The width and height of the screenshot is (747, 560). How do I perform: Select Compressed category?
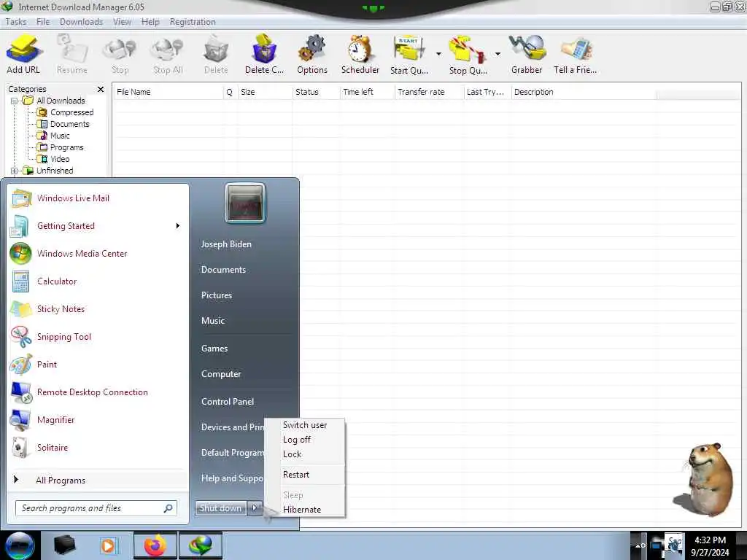(x=71, y=112)
